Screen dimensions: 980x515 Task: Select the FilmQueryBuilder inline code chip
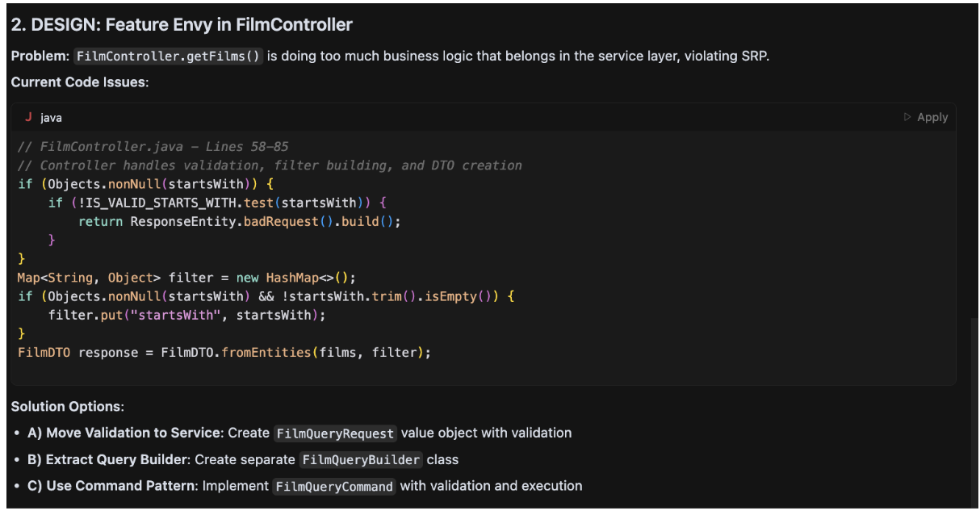click(x=361, y=460)
